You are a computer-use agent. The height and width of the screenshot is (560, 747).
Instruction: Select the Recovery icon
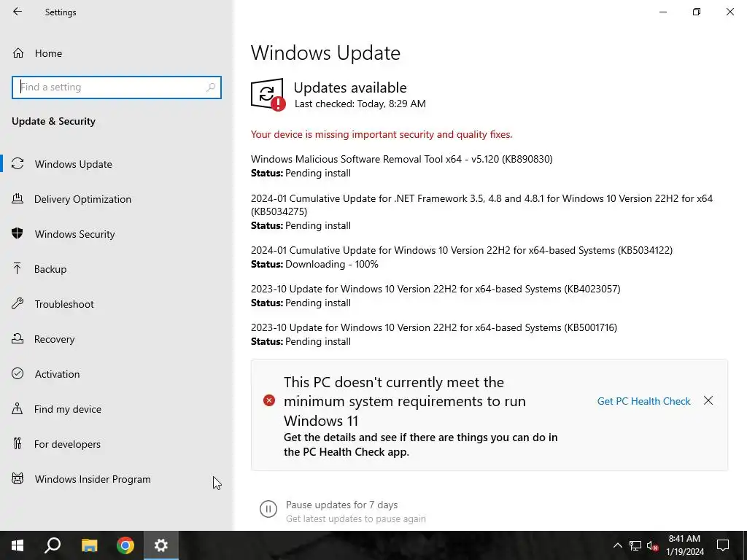(18, 338)
